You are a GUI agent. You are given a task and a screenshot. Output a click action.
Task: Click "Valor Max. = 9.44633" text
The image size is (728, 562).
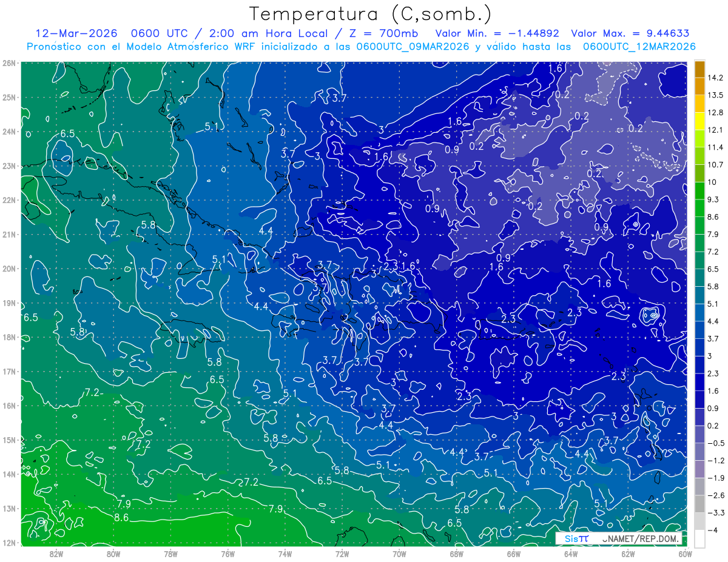tap(630, 33)
